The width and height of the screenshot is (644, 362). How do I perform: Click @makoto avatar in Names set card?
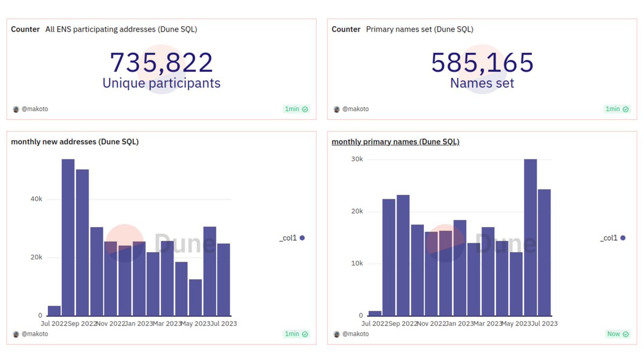tap(337, 109)
